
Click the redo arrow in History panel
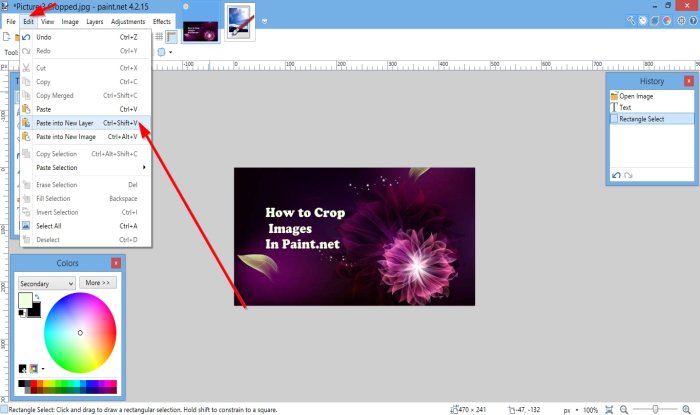click(x=628, y=175)
